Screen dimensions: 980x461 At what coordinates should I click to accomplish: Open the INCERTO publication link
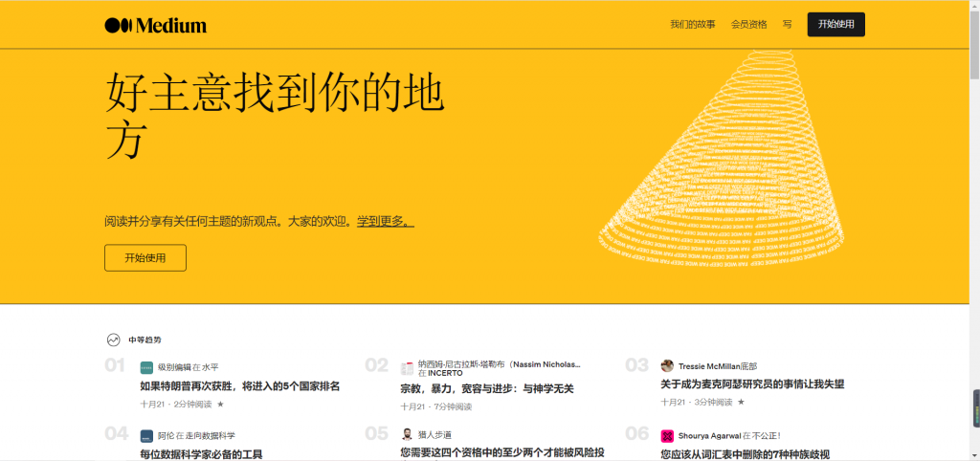(x=445, y=373)
